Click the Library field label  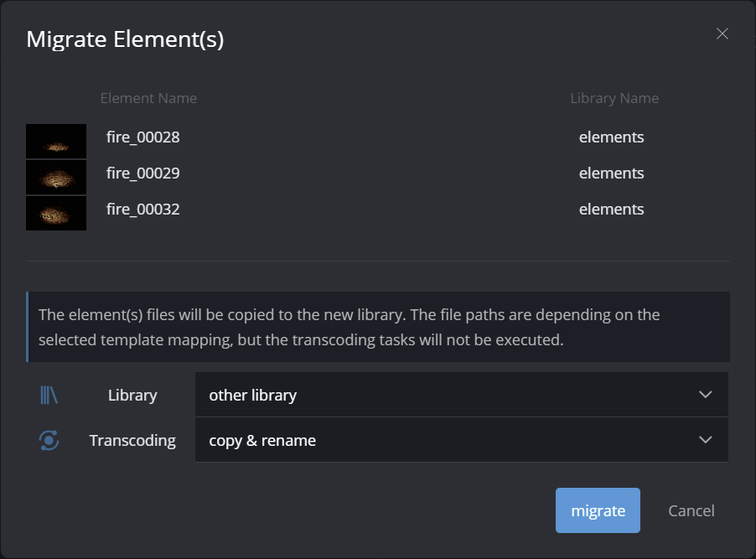click(132, 396)
